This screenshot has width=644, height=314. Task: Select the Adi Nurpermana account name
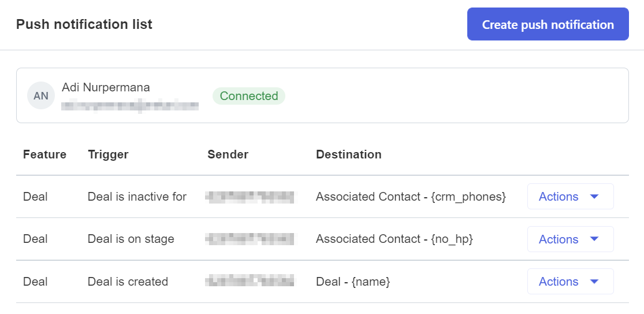tap(106, 87)
